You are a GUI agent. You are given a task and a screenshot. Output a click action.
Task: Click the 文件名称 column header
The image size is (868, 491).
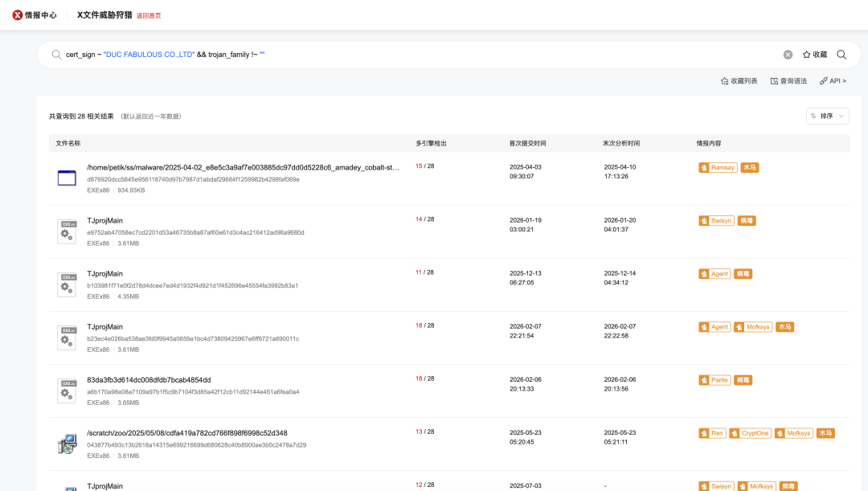tap(68, 143)
